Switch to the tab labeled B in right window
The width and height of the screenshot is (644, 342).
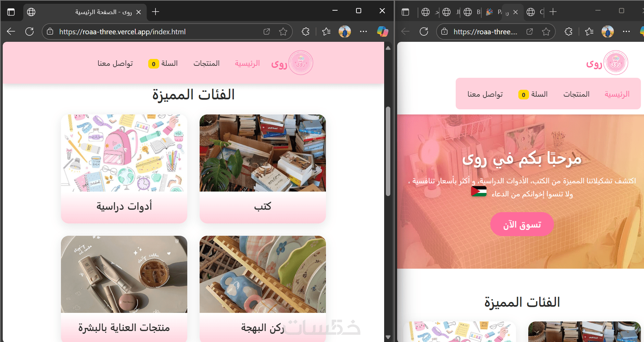[472, 12]
